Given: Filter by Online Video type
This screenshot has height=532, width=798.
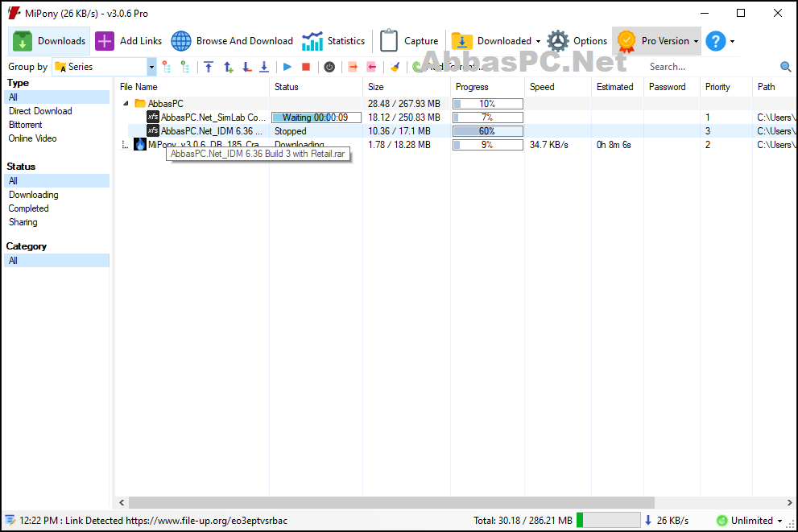Looking at the screenshot, I should click(32, 138).
